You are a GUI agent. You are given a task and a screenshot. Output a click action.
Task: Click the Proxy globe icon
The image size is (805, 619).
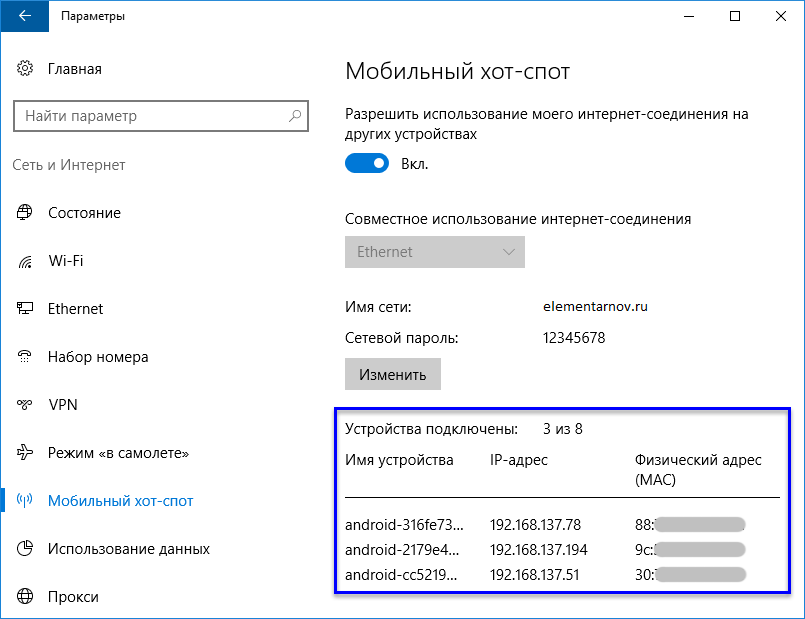click(x=26, y=597)
